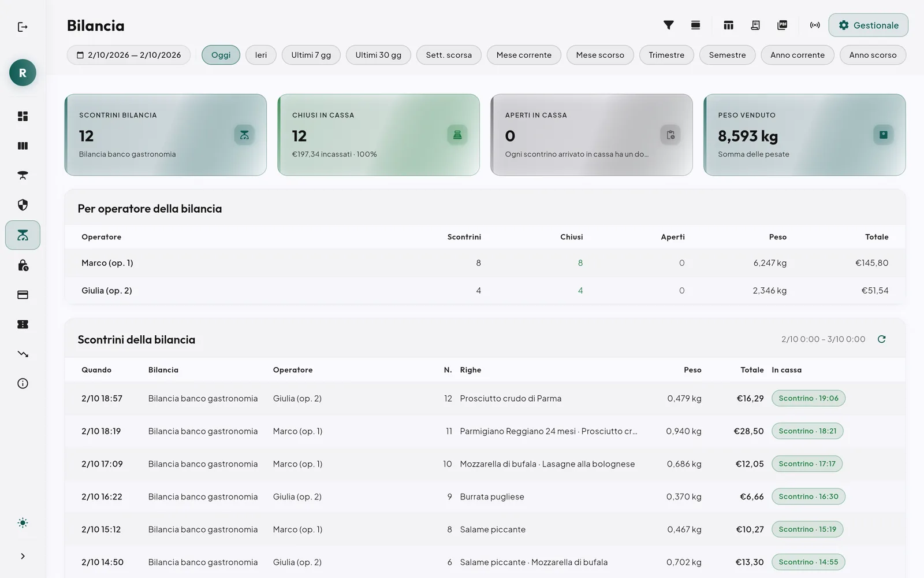Expand the sidebar with the chevron
The width and height of the screenshot is (924, 578).
(x=23, y=556)
